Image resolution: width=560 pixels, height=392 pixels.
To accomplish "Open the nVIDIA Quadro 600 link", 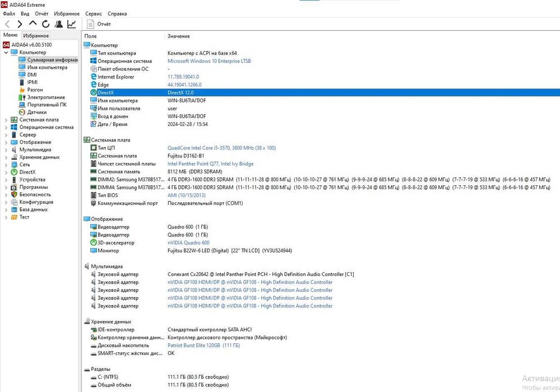I will click(188, 242).
